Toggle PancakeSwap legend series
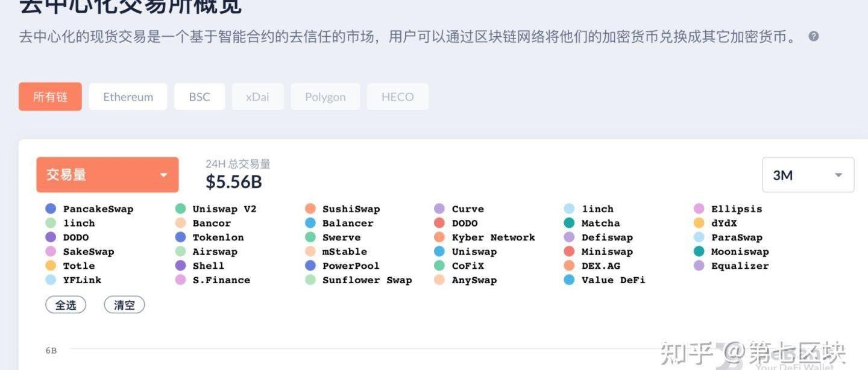The height and width of the screenshot is (370, 868). point(98,209)
